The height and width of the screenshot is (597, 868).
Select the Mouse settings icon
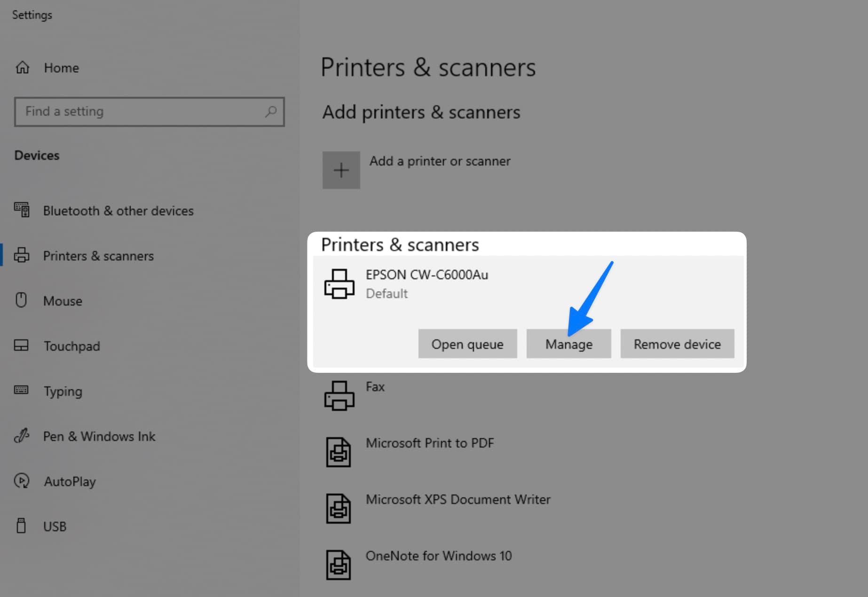click(x=22, y=300)
